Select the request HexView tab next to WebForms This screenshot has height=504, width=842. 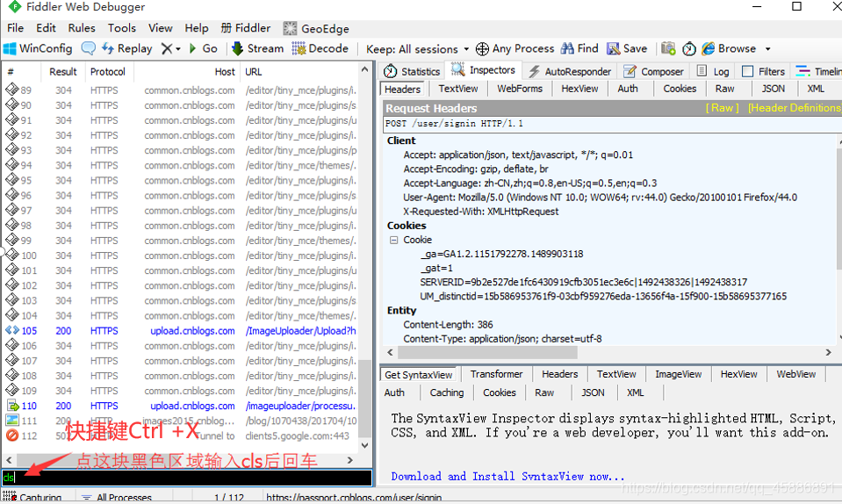click(x=579, y=89)
